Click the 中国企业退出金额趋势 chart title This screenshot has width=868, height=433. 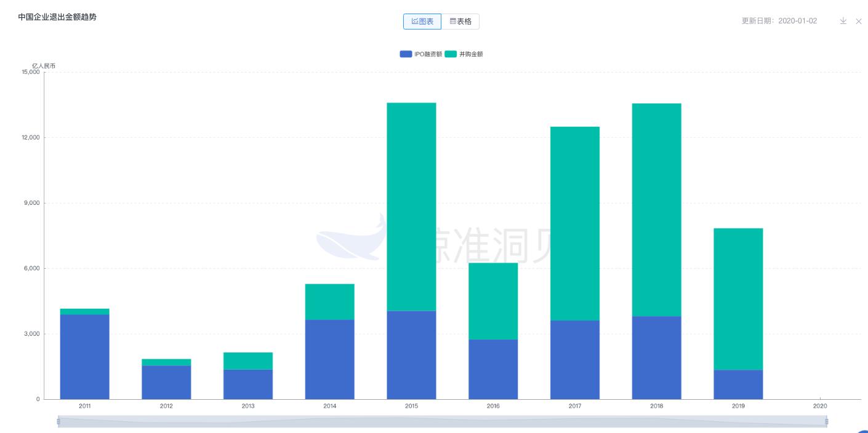pyautogui.click(x=57, y=17)
